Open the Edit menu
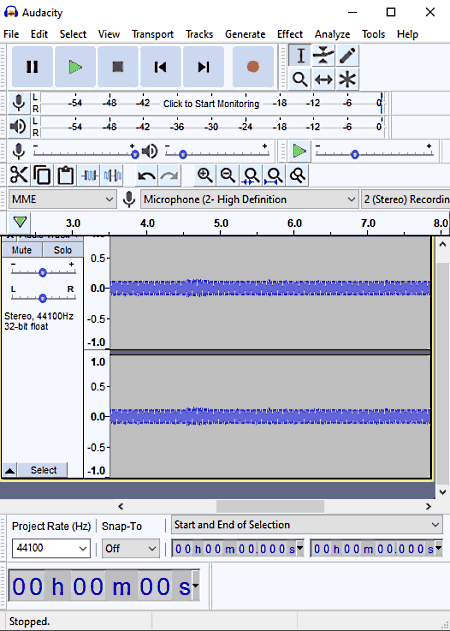Screen dimensions: 450x631 (39, 34)
